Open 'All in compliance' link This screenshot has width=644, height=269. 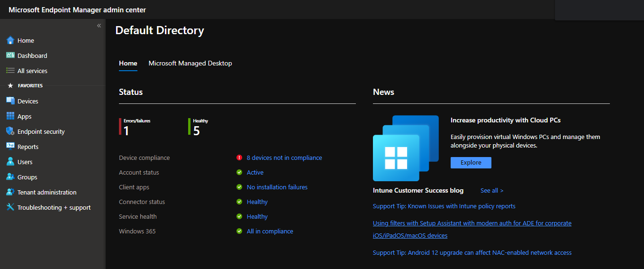click(x=270, y=231)
